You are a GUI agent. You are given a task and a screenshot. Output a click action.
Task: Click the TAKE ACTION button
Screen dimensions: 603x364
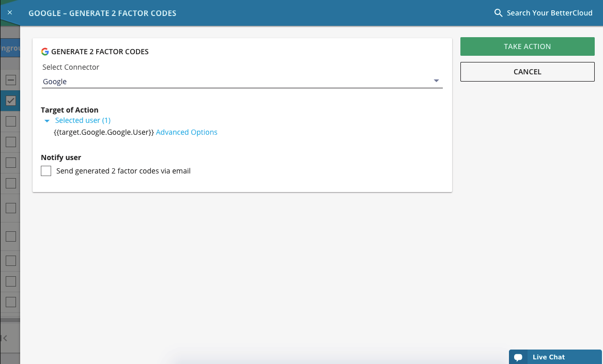click(x=527, y=46)
